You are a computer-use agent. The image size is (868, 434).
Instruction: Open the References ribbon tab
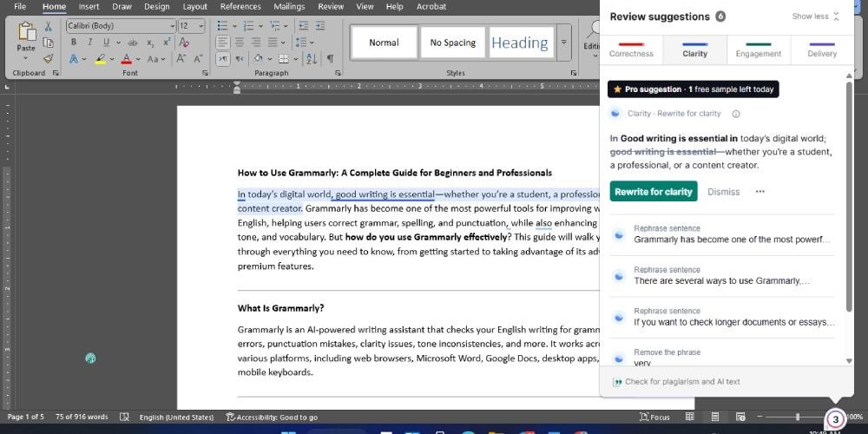[x=240, y=7]
